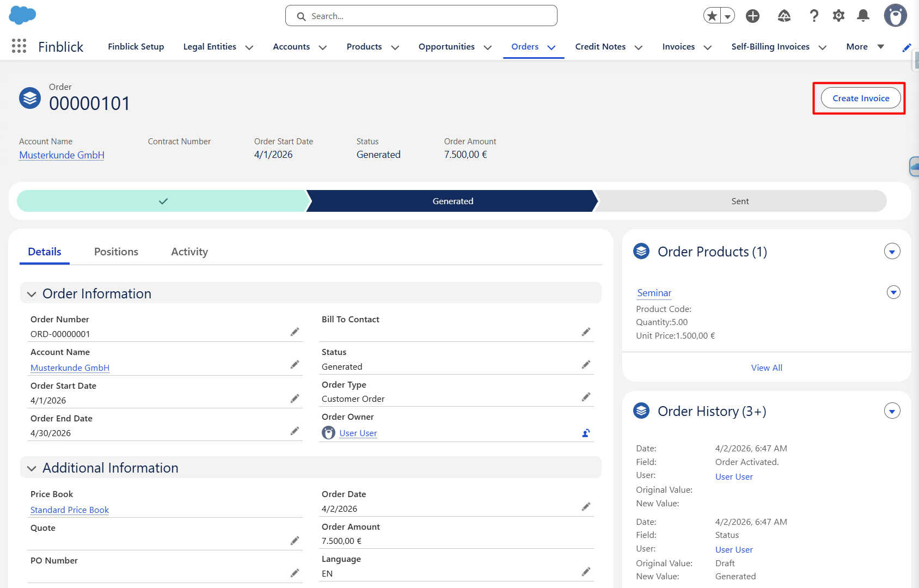919x588 pixels.
Task: Open the favorites list dropdown arrow
Action: (727, 16)
